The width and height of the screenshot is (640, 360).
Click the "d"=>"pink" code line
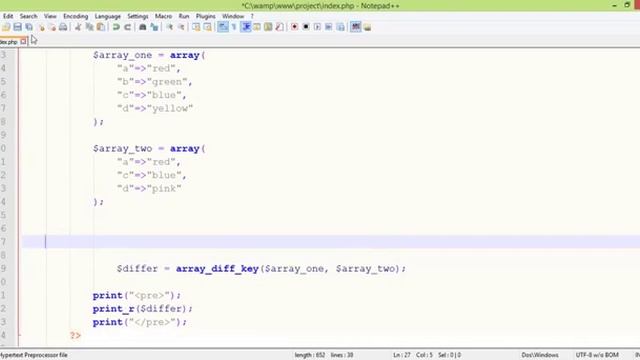click(x=149, y=189)
